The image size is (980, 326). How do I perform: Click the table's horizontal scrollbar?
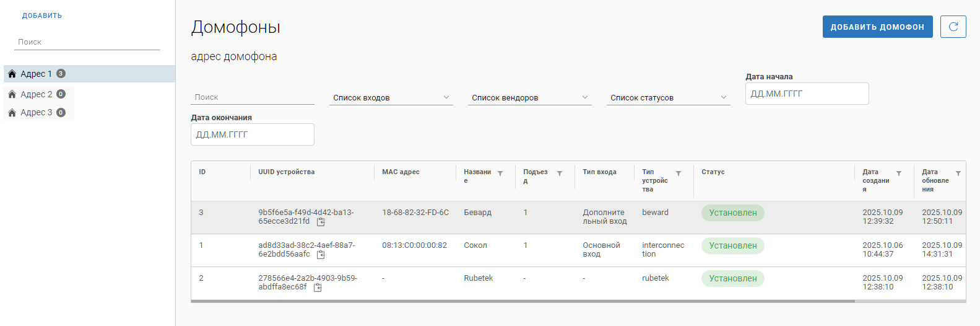click(523, 301)
